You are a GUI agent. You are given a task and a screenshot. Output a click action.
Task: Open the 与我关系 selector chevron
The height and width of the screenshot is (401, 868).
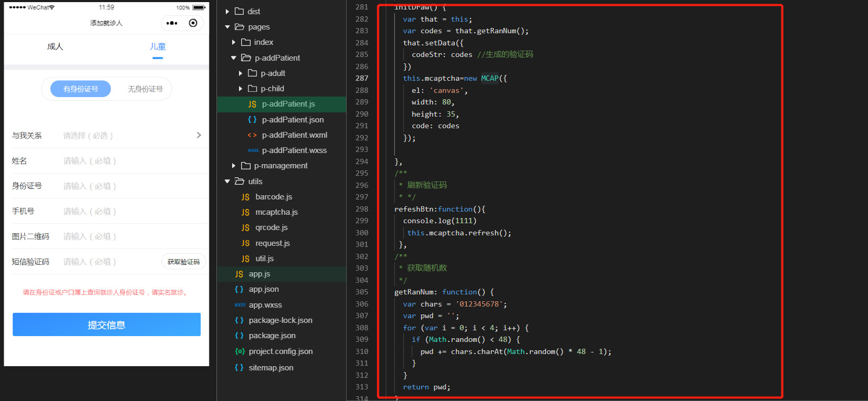coord(199,135)
